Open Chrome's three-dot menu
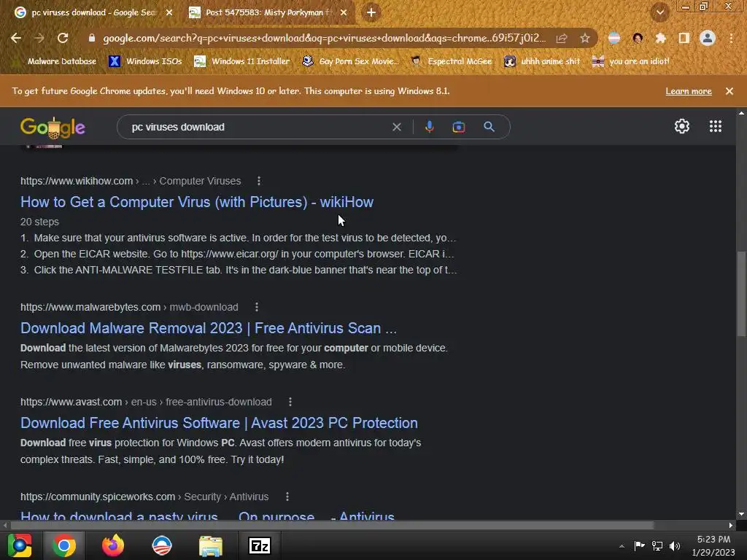Screen dimensions: 747x560 coord(731,38)
